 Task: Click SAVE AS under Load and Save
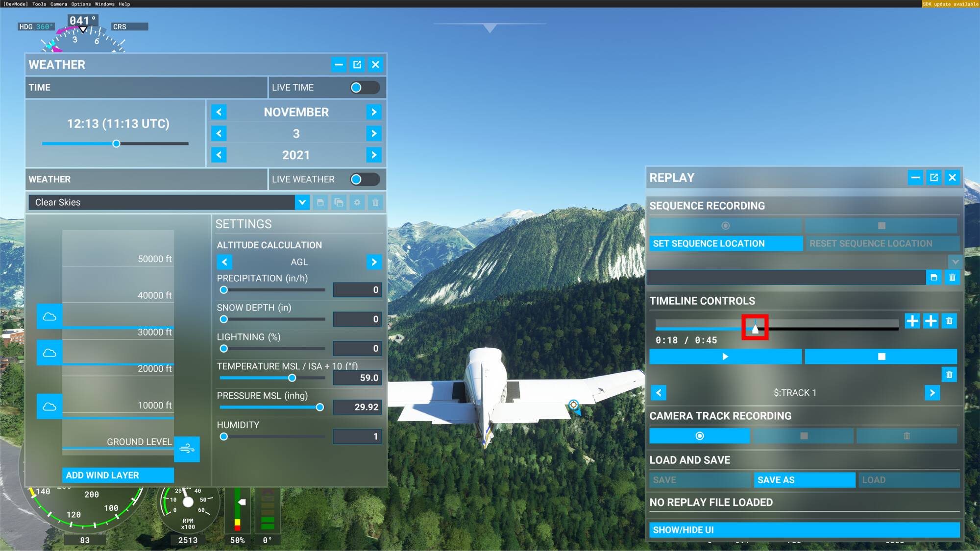[804, 479]
